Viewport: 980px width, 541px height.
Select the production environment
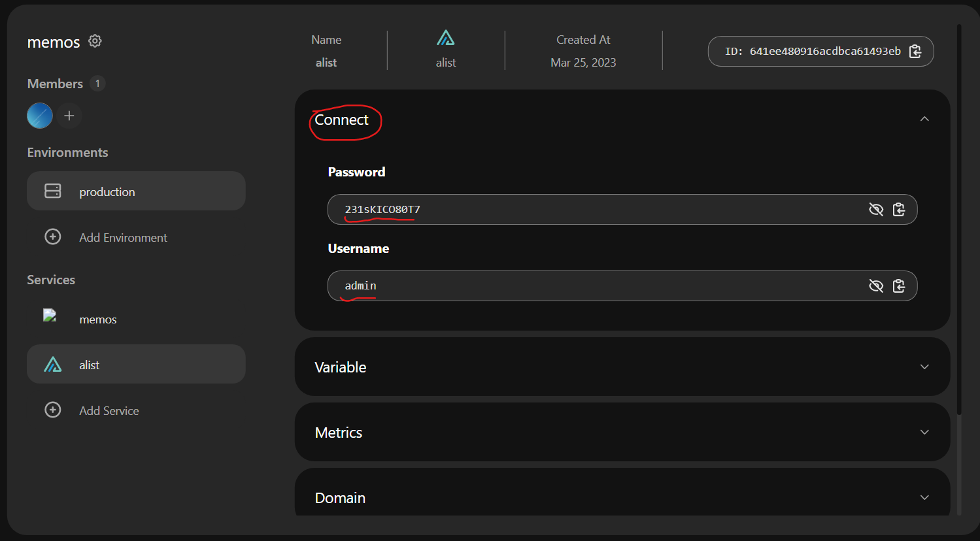coord(136,191)
